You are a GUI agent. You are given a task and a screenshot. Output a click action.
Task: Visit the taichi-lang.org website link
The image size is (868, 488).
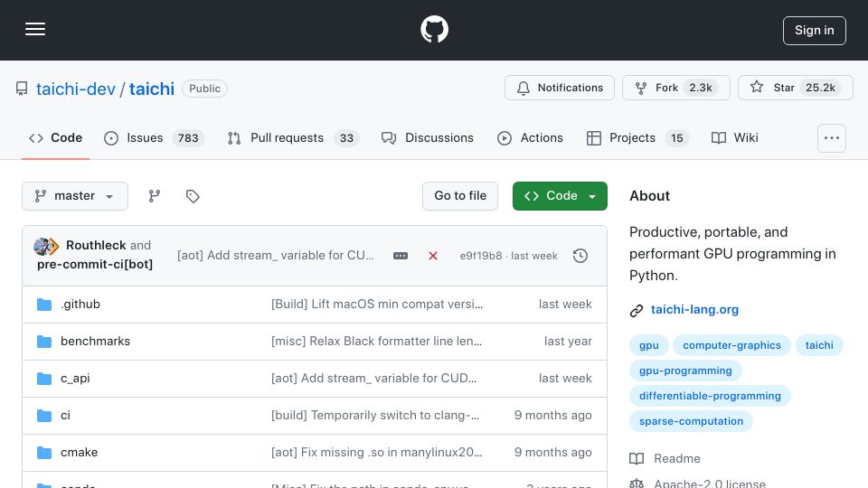[694, 309]
